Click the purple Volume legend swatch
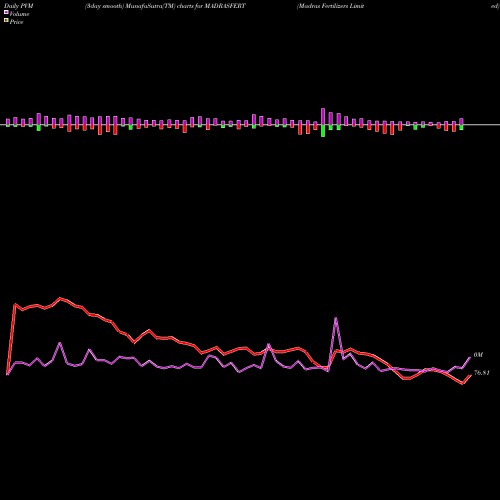 [x=6, y=12]
